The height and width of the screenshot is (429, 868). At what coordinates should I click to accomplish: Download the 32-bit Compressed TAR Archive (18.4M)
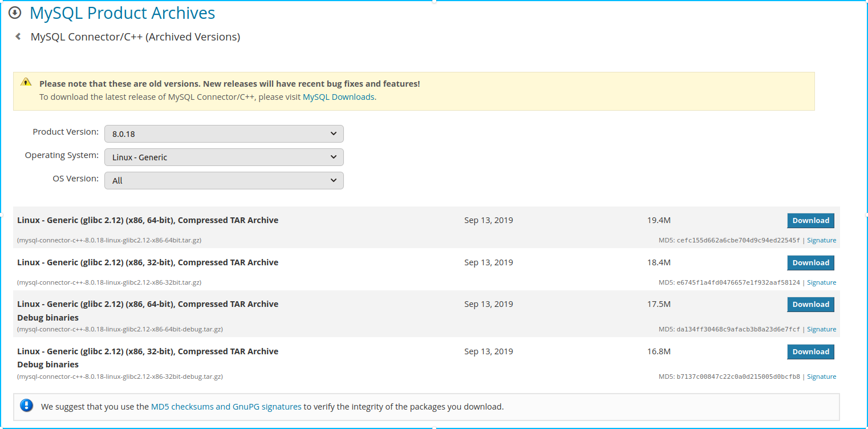tap(810, 262)
